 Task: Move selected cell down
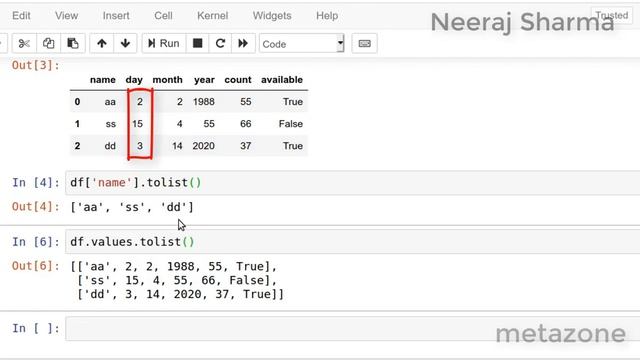click(125, 43)
